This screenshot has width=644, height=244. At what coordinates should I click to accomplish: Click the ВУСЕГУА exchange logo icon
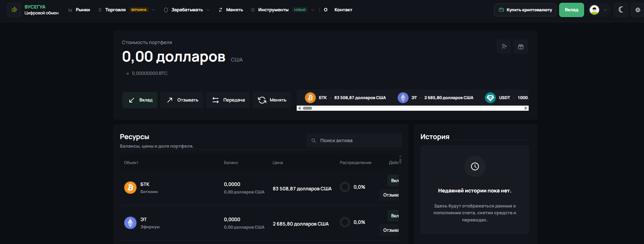[14, 10]
